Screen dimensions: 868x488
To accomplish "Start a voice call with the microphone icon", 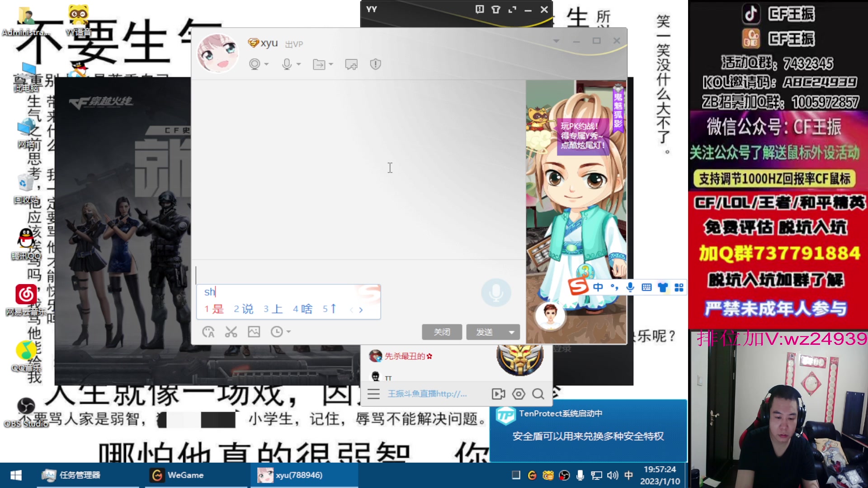I will pos(287,64).
